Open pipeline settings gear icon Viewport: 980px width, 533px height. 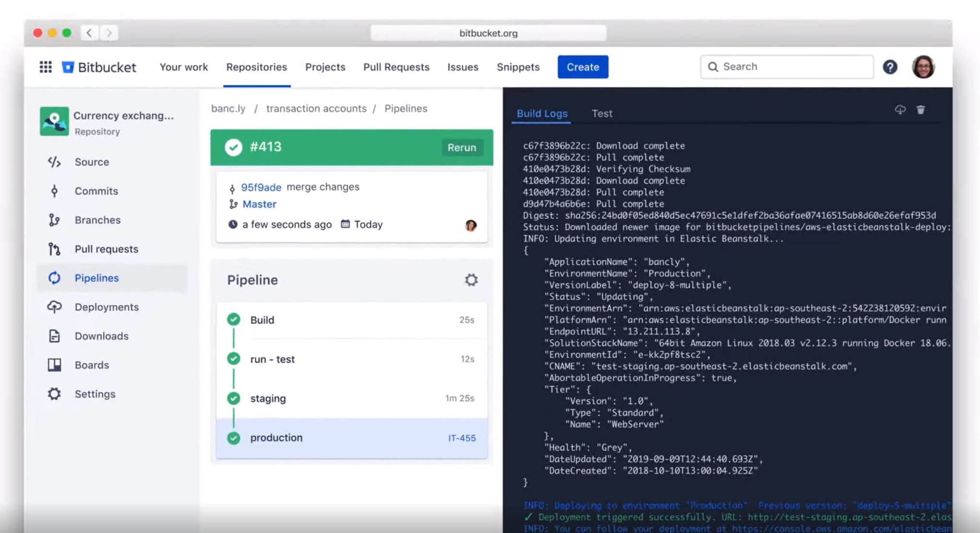click(x=471, y=280)
